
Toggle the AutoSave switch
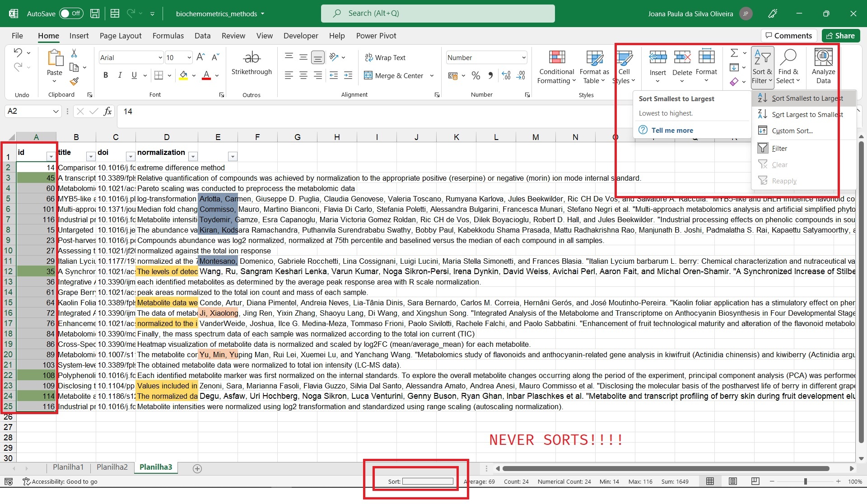[x=71, y=14]
